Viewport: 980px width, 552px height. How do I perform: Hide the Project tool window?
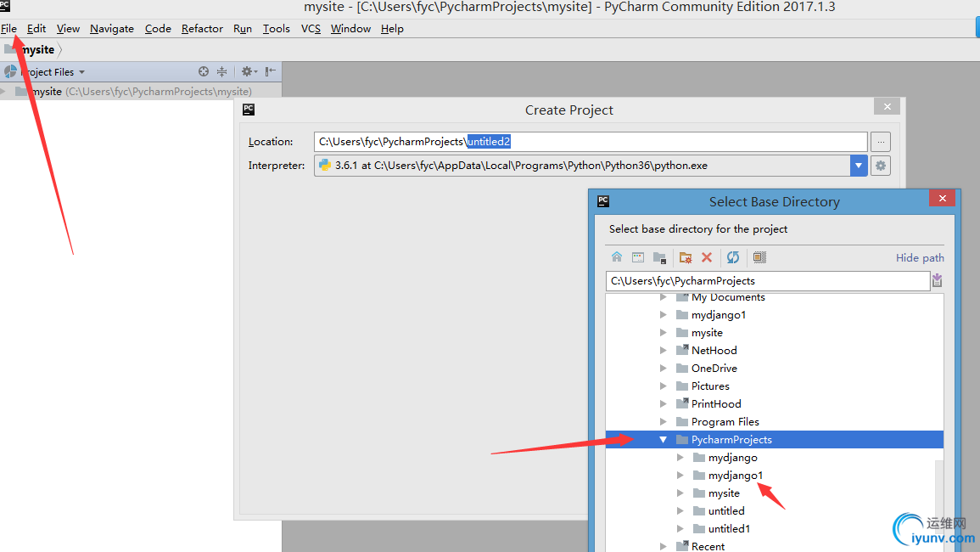coord(271,72)
